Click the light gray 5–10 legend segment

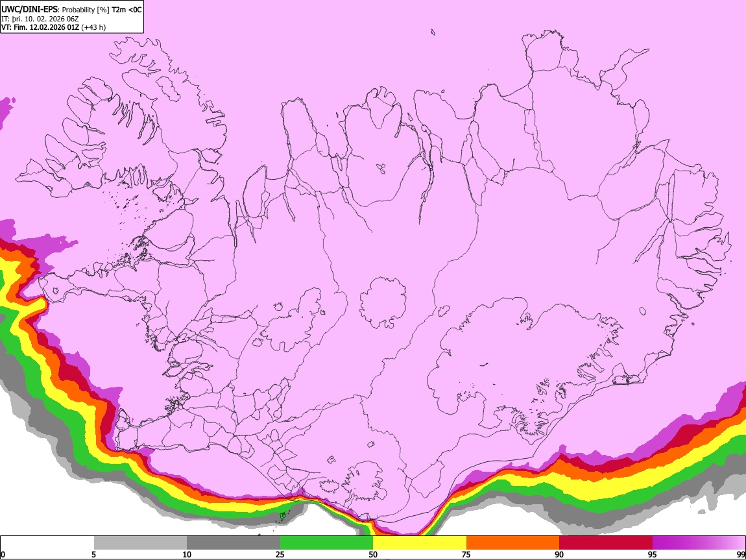pyautogui.click(x=140, y=543)
